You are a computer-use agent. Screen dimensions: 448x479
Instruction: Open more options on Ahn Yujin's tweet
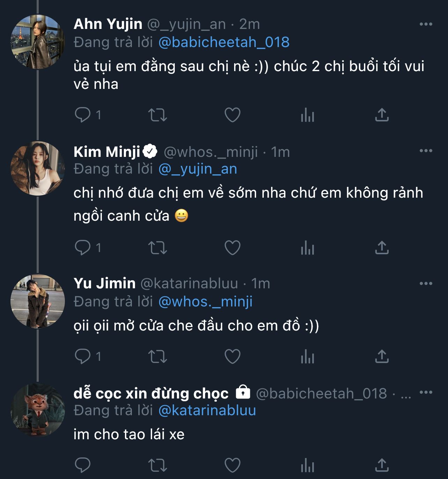point(426,24)
